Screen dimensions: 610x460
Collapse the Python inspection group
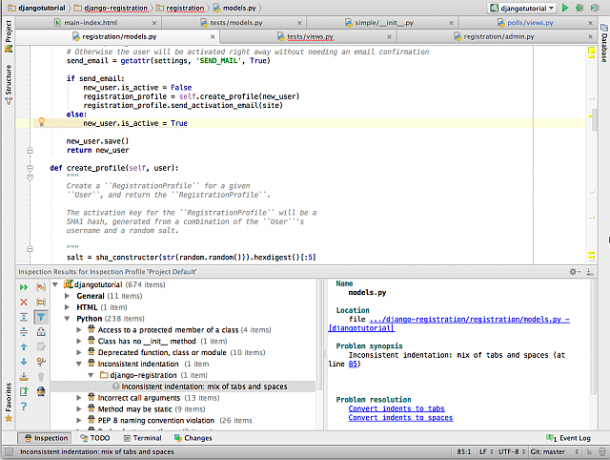click(x=67, y=319)
